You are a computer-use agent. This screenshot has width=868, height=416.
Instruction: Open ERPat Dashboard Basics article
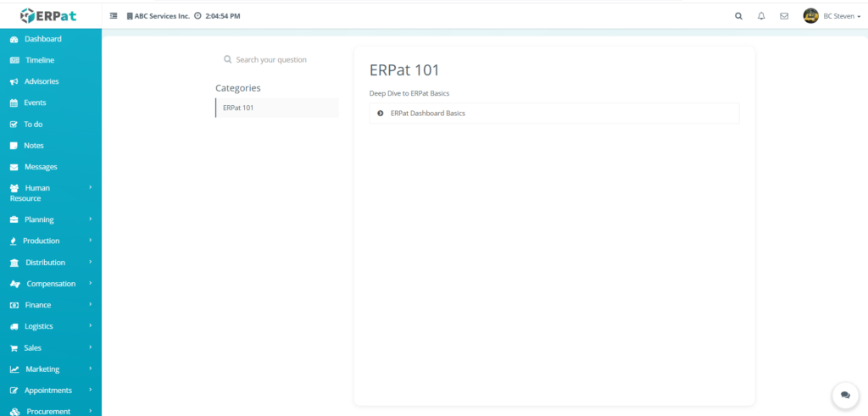coord(554,114)
